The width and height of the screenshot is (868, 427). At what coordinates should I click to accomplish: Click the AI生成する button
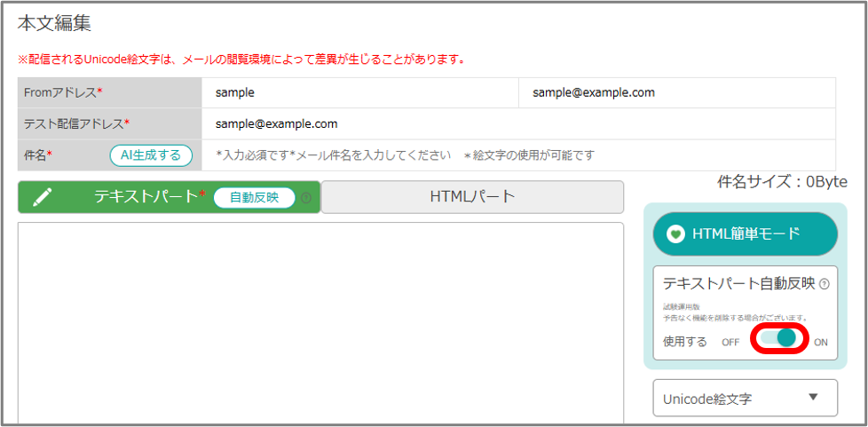[151, 155]
